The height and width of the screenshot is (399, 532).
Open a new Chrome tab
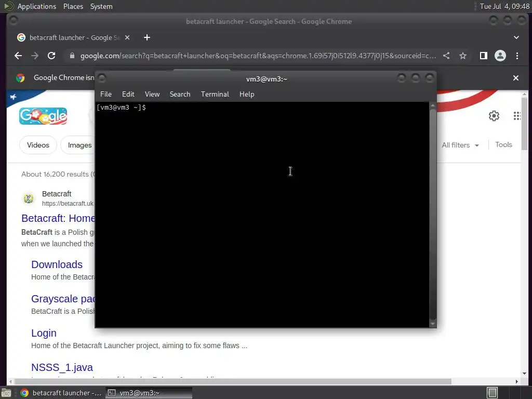pos(147,37)
